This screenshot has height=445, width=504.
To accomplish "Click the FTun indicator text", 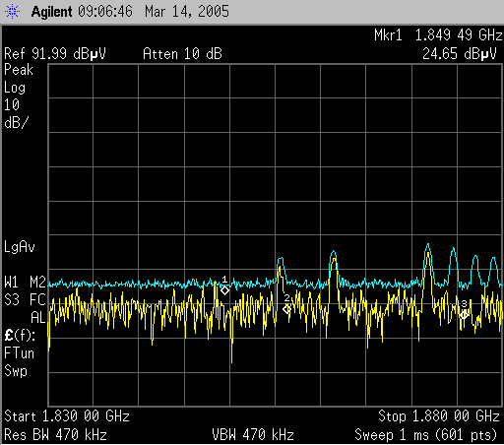I will 19,353.
